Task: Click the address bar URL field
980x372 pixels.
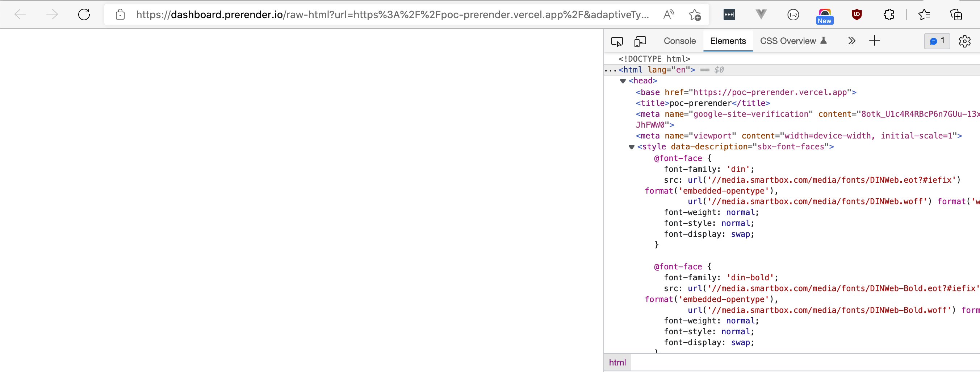Action: click(x=380, y=15)
